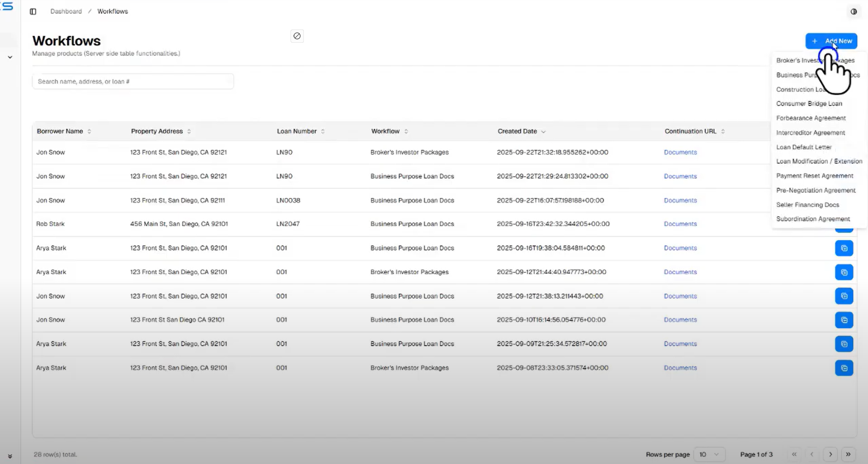This screenshot has height=464, width=868.
Task: Open the copy document icon on Rob Stark's row
Action: (x=844, y=224)
